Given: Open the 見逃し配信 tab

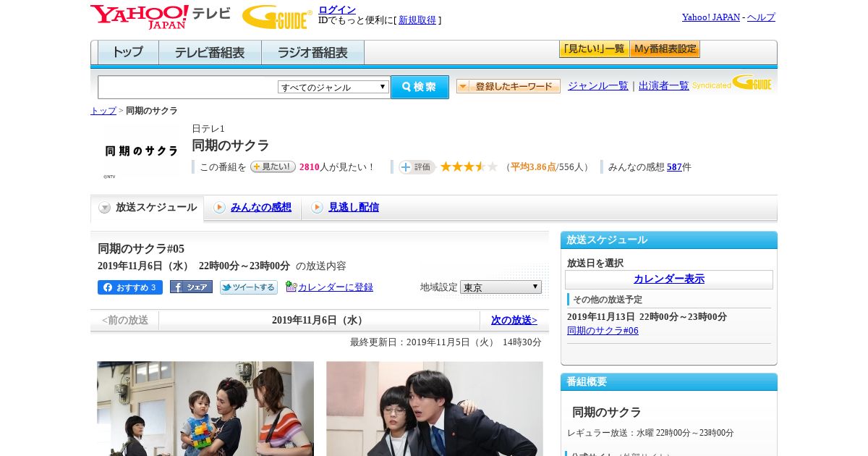Looking at the screenshot, I should click(x=354, y=207).
